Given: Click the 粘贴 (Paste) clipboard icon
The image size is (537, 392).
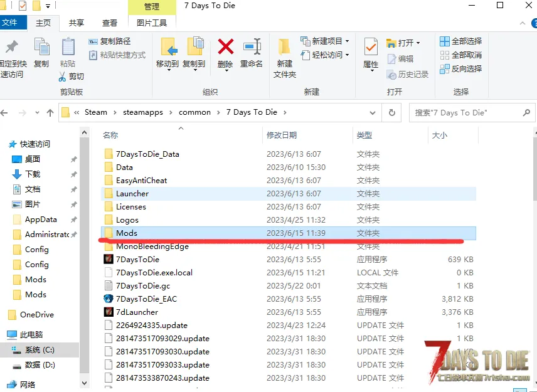Looking at the screenshot, I should click(68, 47).
